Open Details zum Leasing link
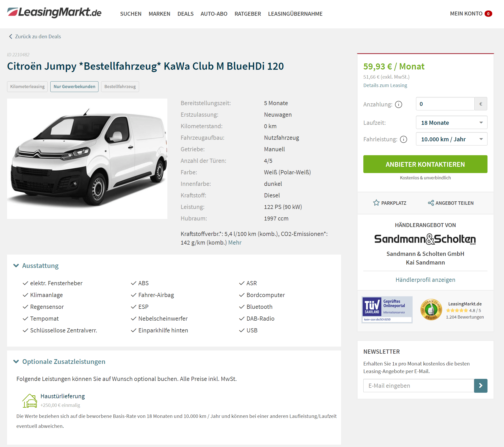 385,85
